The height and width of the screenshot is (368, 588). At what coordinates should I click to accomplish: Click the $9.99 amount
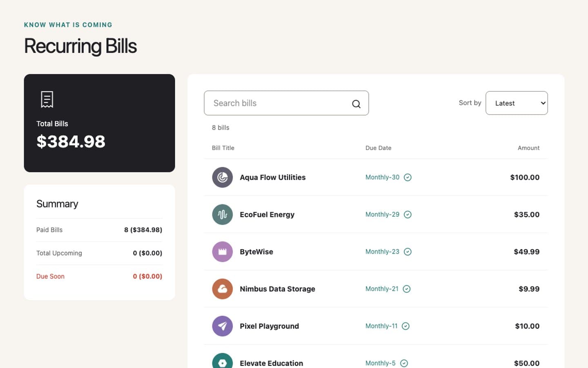click(x=529, y=289)
